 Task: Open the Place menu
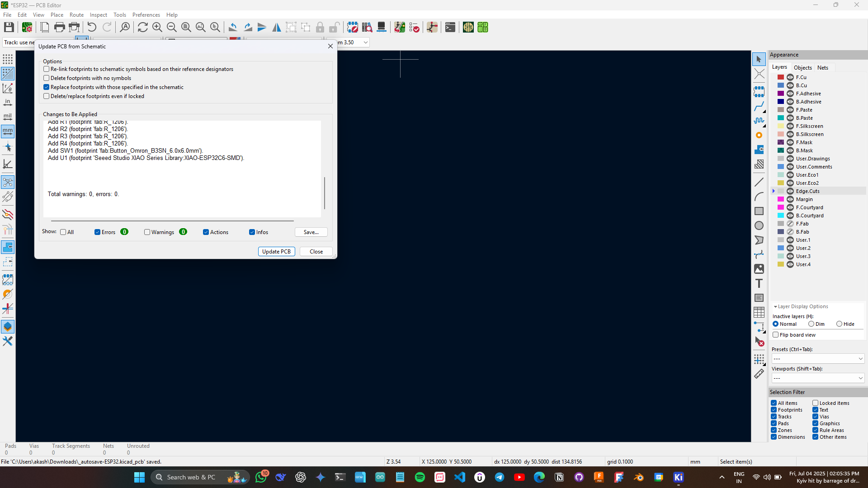(x=57, y=15)
